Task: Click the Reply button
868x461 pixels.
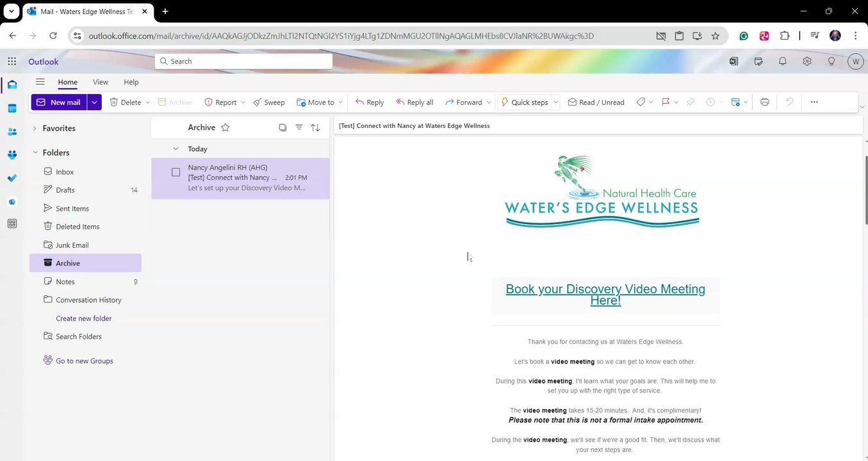Action: (370, 102)
